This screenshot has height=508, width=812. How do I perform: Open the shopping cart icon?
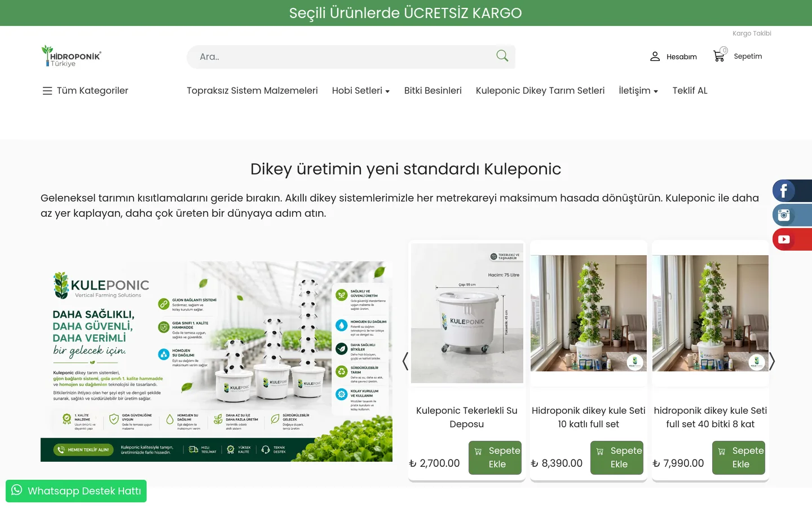click(719, 56)
